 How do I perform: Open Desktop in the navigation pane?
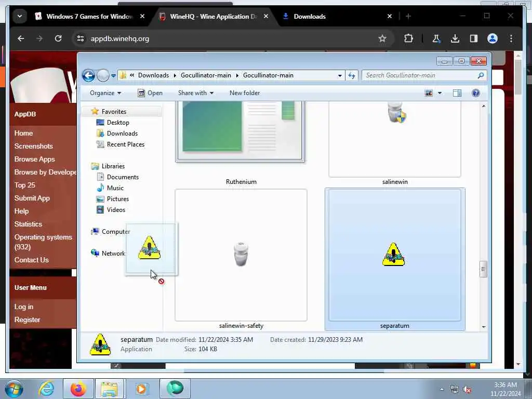tap(118, 123)
